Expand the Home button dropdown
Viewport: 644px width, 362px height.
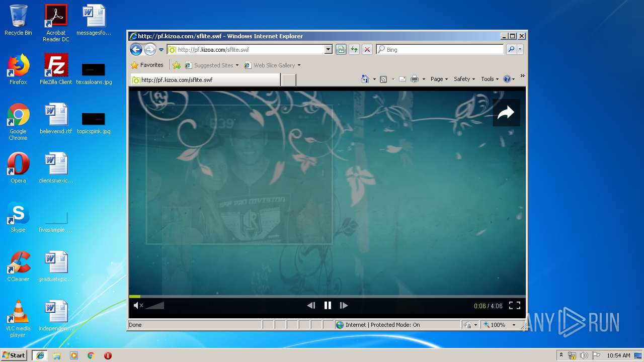[x=374, y=79]
